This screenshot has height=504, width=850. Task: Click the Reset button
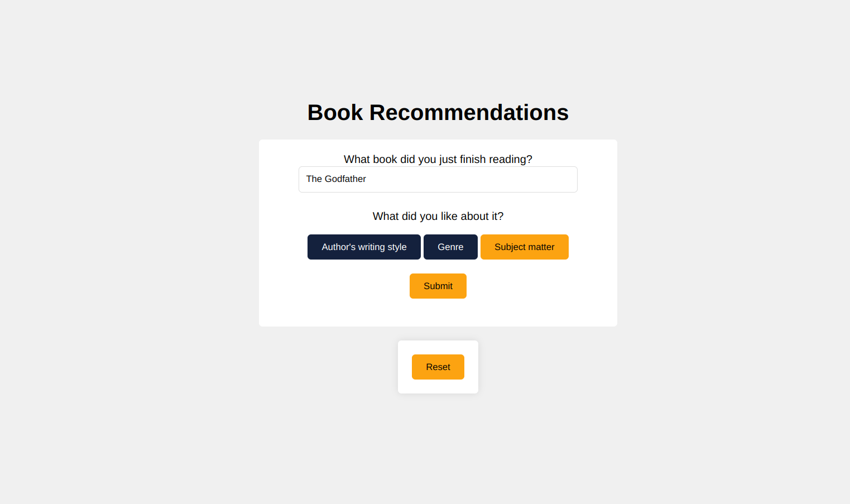click(x=438, y=367)
